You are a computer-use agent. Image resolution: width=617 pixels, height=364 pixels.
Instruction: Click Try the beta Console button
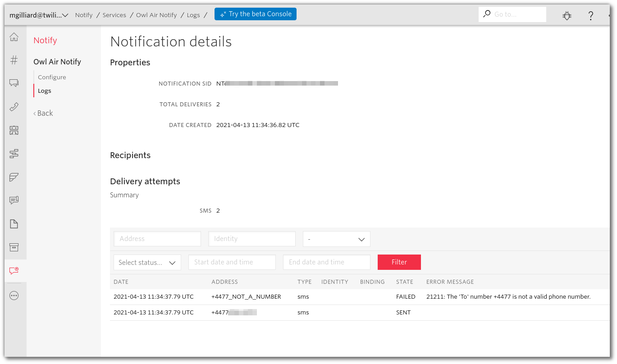point(256,14)
